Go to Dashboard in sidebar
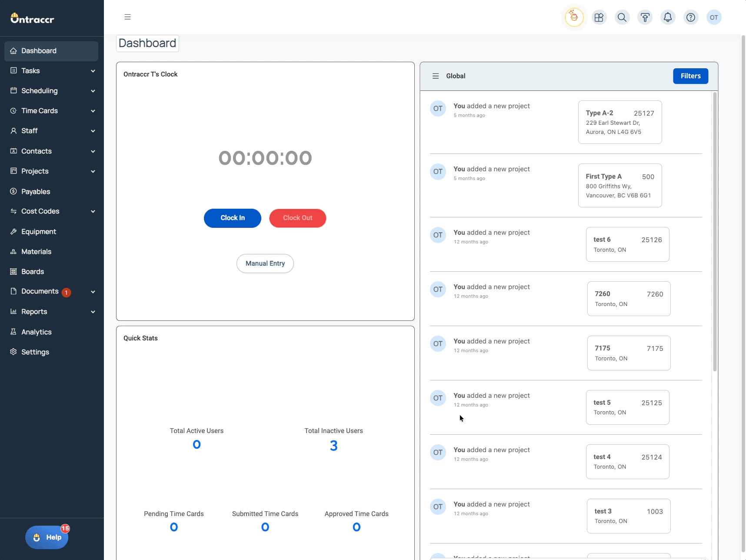The image size is (746, 560). coord(51,51)
